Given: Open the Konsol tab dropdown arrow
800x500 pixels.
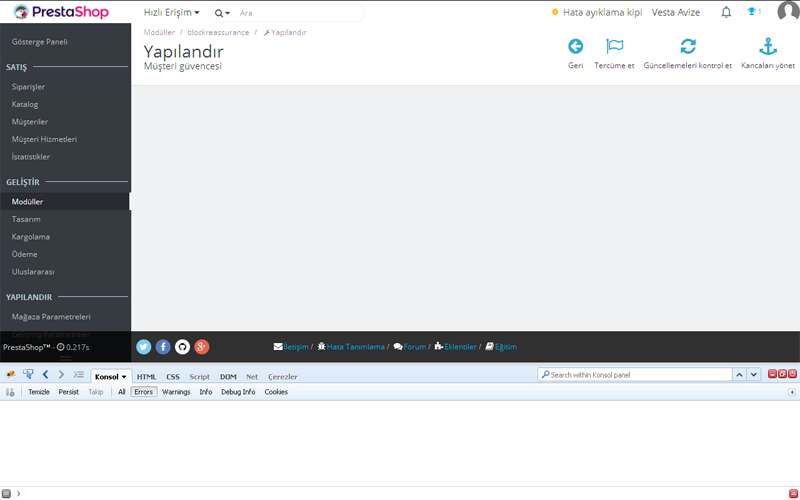Looking at the screenshot, I should pos(124,377).
